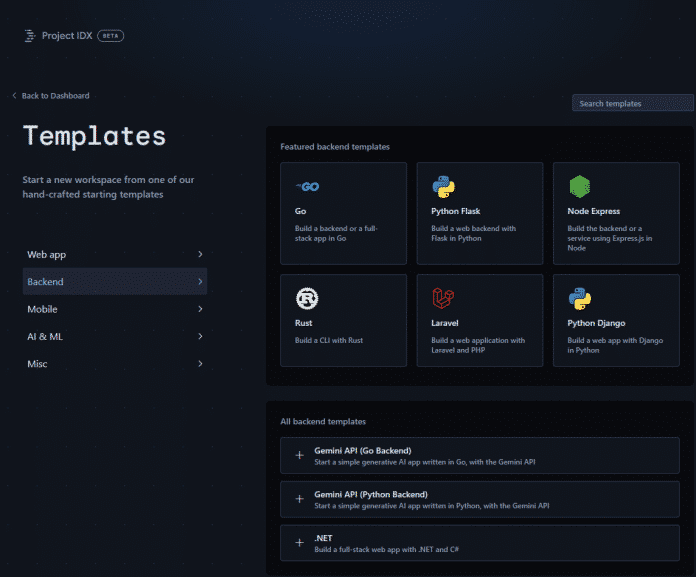Viewport: 696px width, 577px height.
Task: Select the Mobile category
Action: pyautogui.click(x=115, y=309)
